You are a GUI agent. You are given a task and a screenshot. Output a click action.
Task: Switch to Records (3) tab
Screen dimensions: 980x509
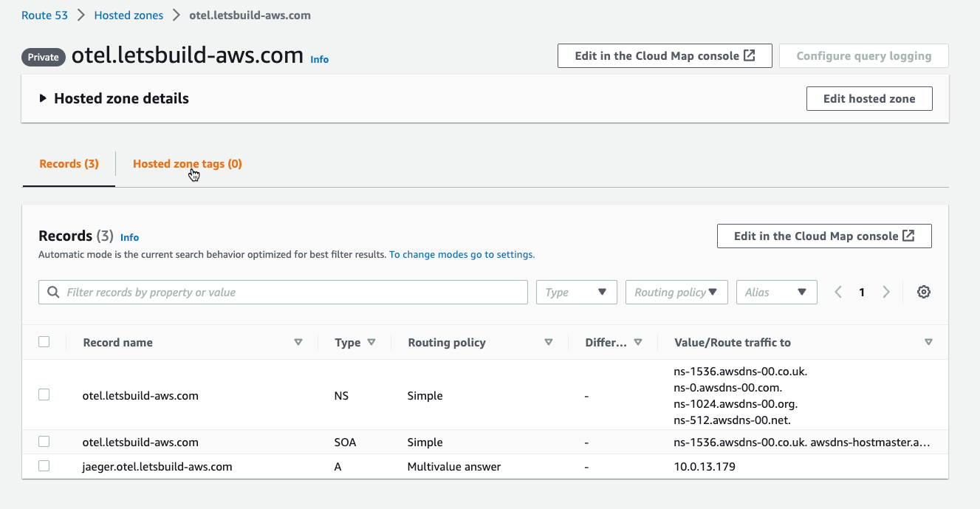[x=69, y=163]
